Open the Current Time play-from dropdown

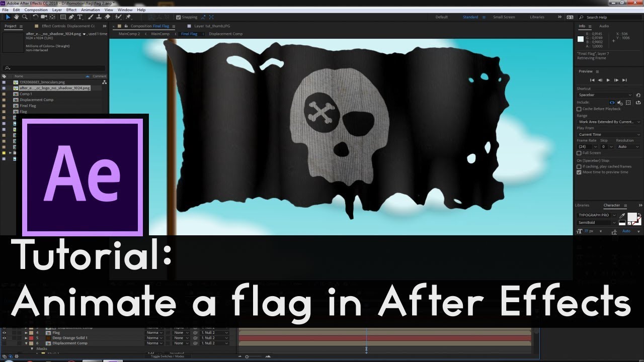[x=609, y=135]
